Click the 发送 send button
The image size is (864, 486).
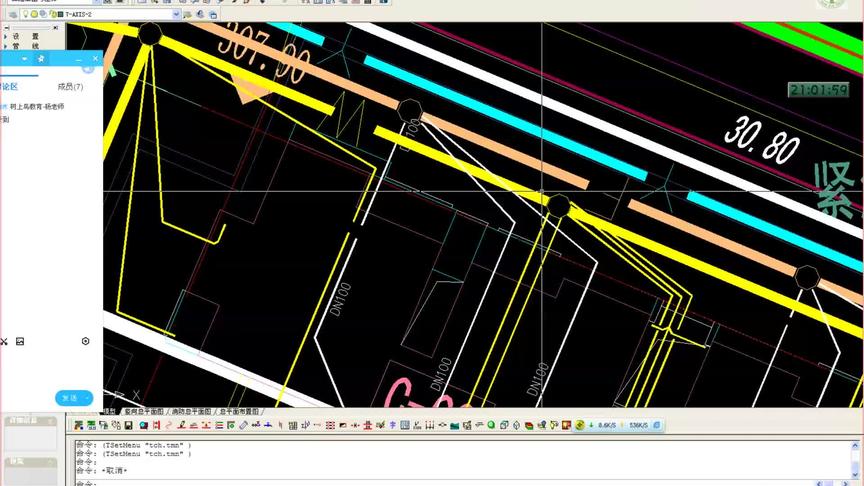(69, 398)
